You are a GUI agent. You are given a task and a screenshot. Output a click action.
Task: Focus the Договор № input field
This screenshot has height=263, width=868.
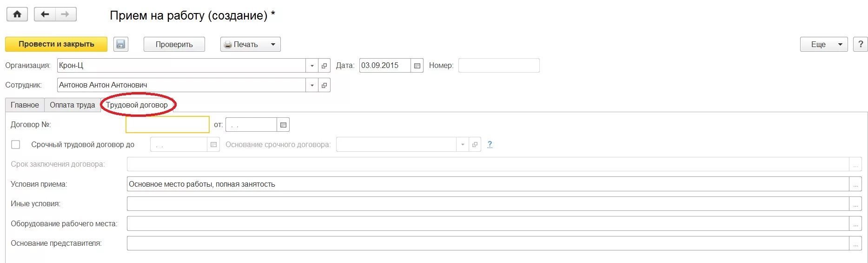click(x=167, y=125)
